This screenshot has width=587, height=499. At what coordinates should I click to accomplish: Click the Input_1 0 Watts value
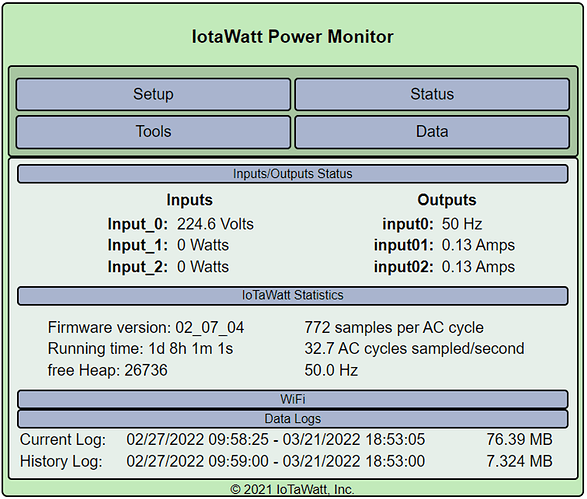[x=203, y=245]
